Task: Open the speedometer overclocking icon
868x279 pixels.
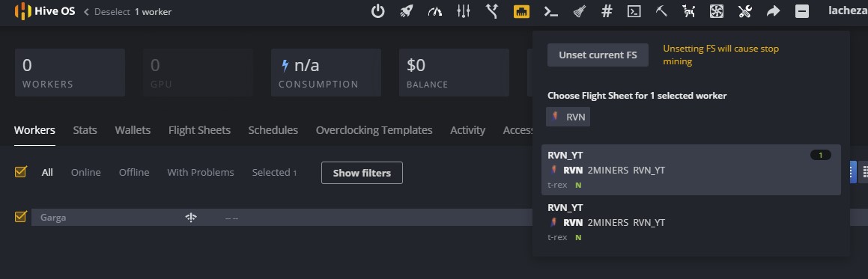Action: 435,11
